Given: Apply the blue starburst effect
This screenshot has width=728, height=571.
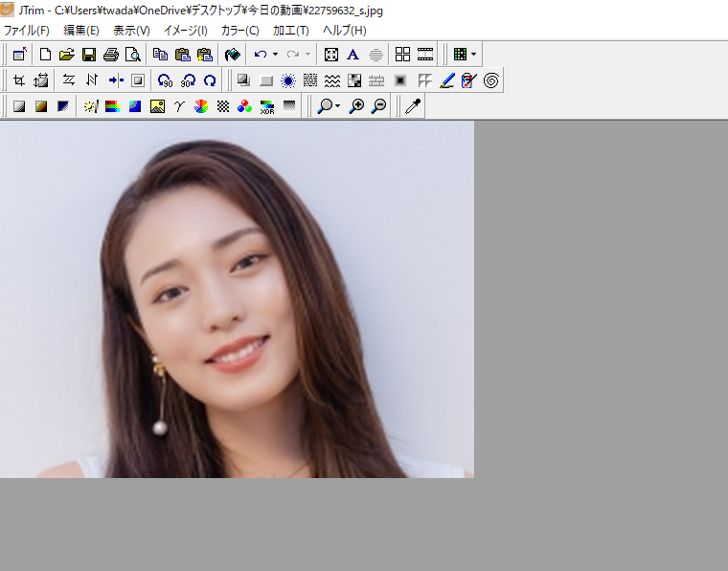Looking at the screenshot, I should 288,80.
